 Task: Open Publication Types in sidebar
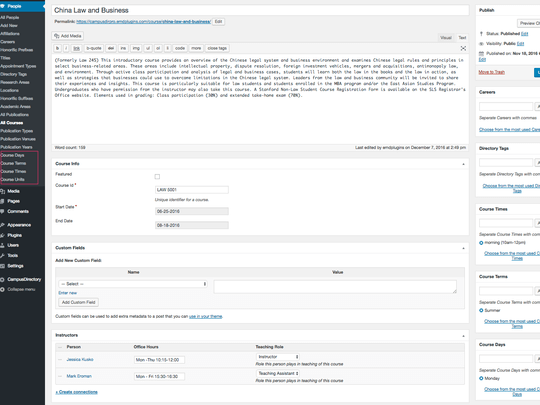[17, 131]
